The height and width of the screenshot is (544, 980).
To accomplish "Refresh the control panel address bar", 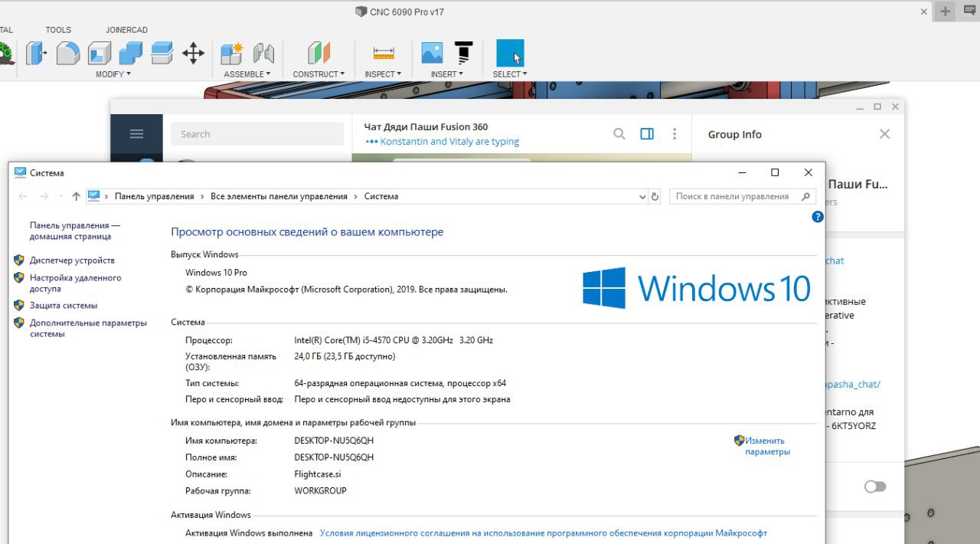I will coord(655,197).
